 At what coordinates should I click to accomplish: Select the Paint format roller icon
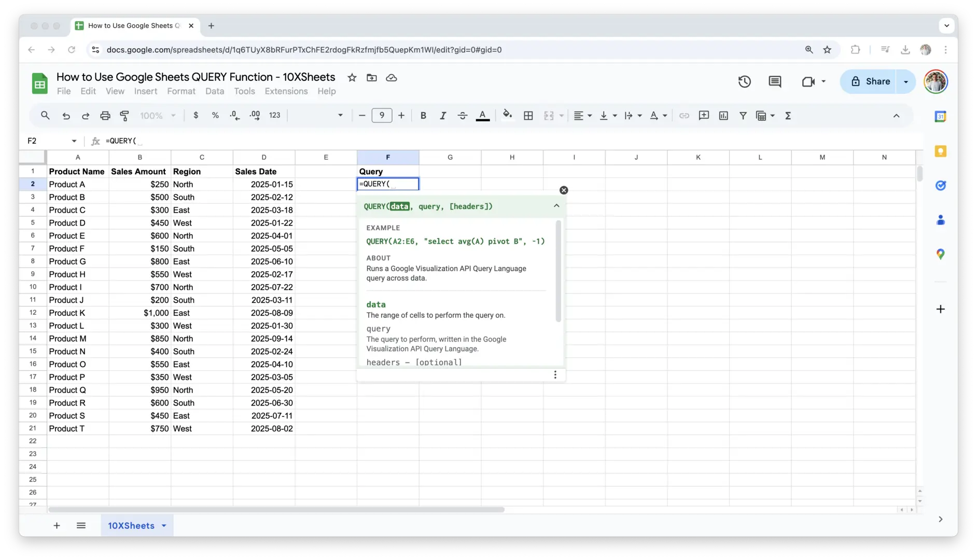[x=124, y=116]
